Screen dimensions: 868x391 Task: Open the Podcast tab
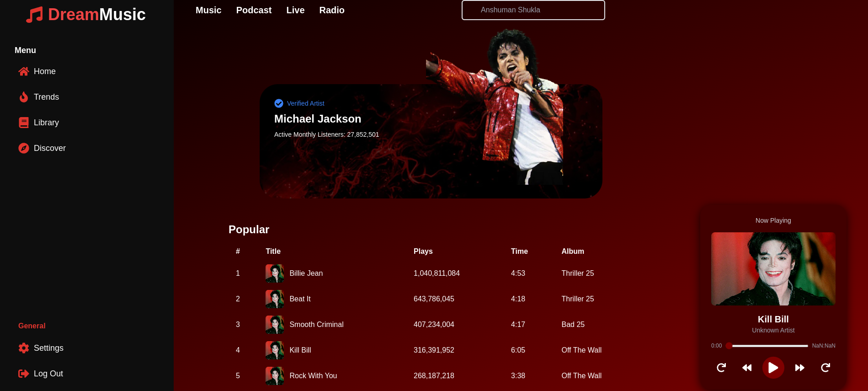[254, 10]
